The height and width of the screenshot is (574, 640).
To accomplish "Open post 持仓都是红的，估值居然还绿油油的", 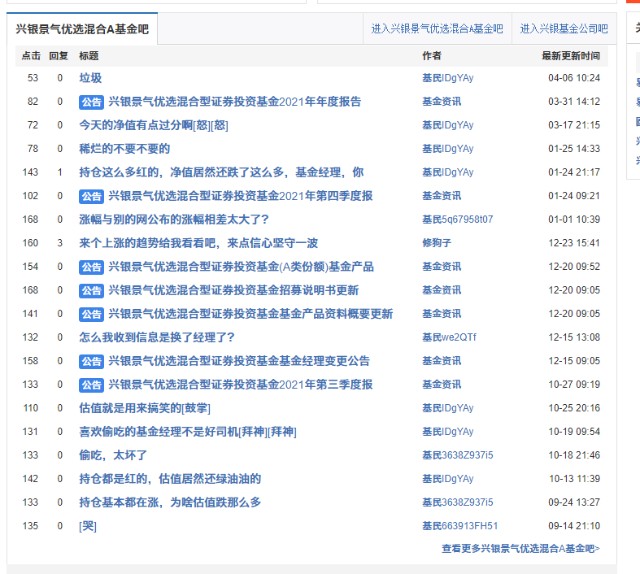I will point(170,479).
